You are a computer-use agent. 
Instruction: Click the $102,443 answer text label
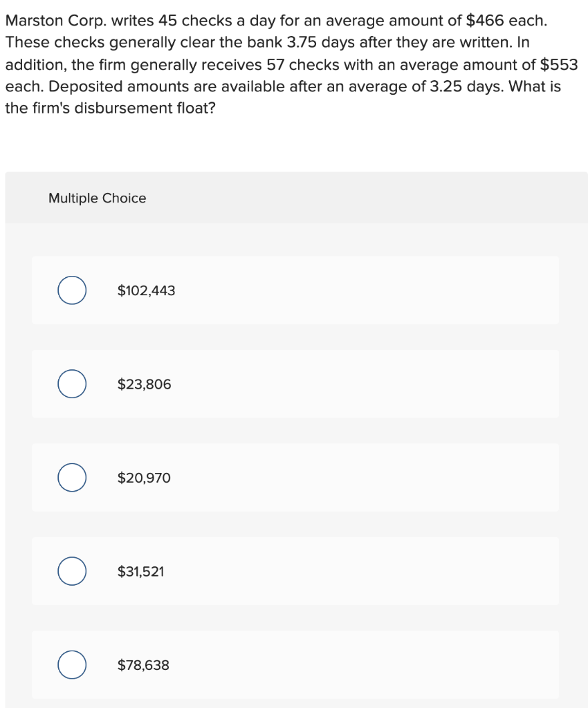coord(146,290)
